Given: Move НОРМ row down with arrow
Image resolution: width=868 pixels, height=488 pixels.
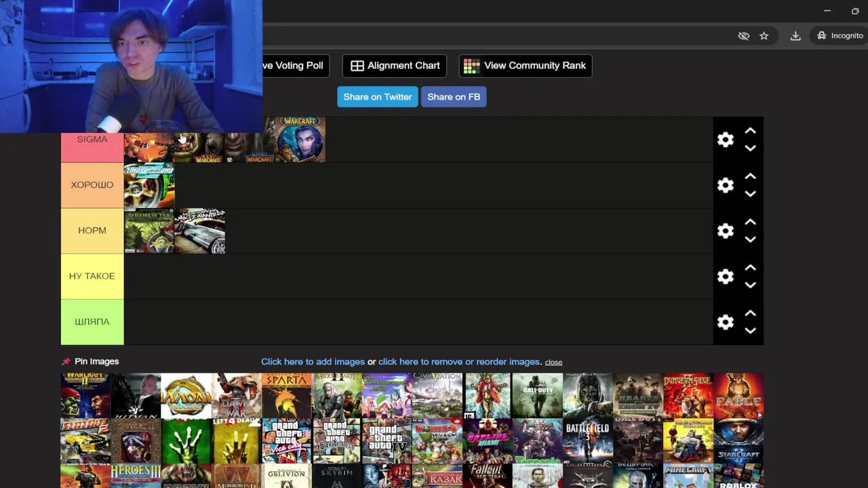Looking at the screenshot, I should tap(750, 239).
